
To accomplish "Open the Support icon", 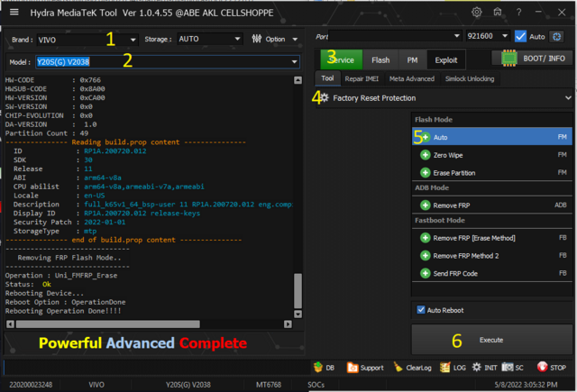I will click(x=353, y=368).
